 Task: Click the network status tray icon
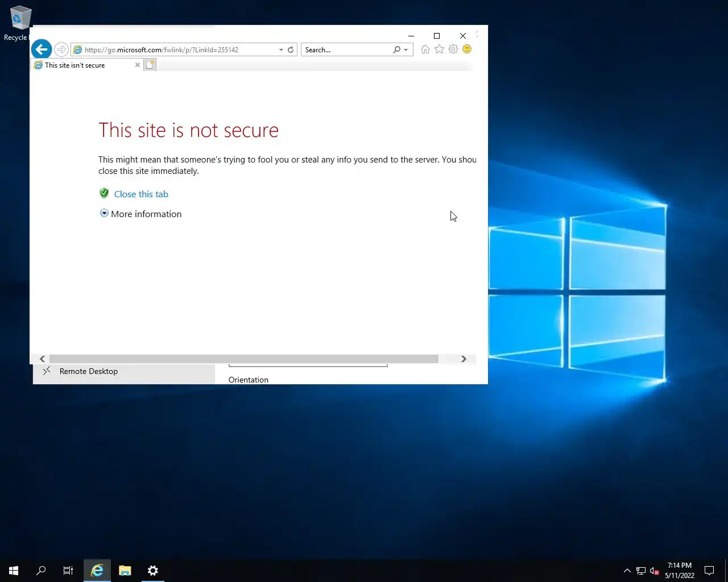[641, 571]
